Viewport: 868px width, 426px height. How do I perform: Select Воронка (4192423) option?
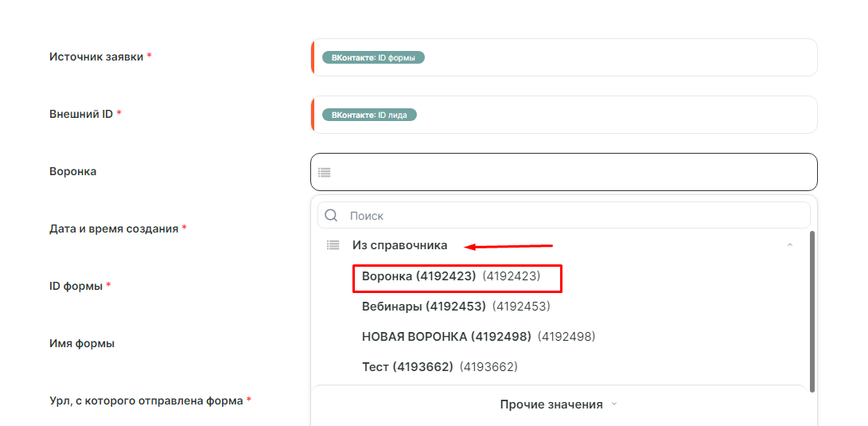[450, 276]
